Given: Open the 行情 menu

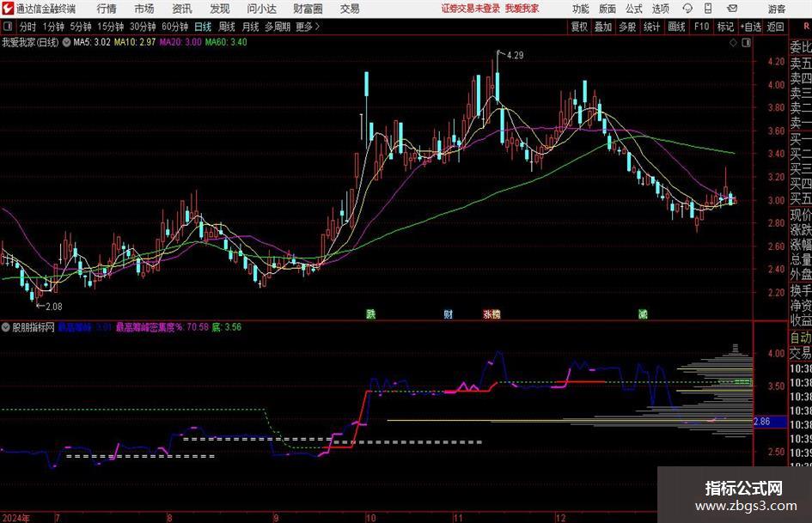Looking at the screenshot, I should [x=107, y=9].
